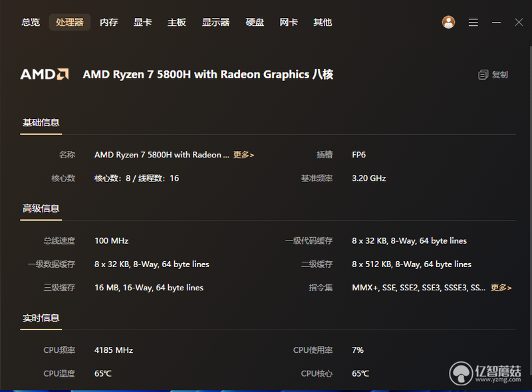Expand 更多 for the 指令集 list
The width and height of the screenshot is (532, 392).
pos(501,288)
